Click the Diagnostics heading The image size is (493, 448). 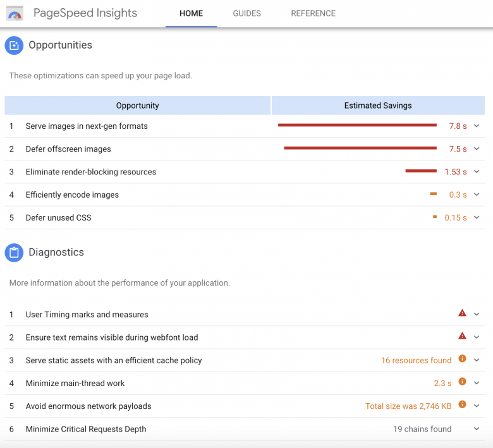[56, 252]
